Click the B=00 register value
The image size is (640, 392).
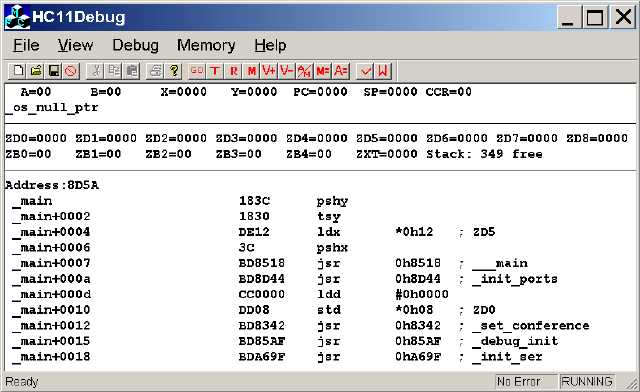[x=106, y=91]
